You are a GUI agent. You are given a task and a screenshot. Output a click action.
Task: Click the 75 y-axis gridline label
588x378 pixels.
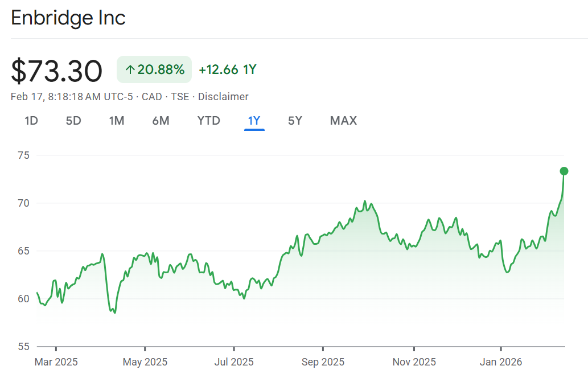(24, 155)
